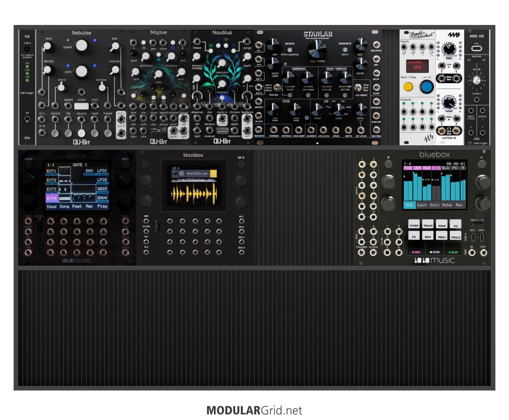
Task: Click the Gain knob on Listen IO
Action: pos(449,49)
